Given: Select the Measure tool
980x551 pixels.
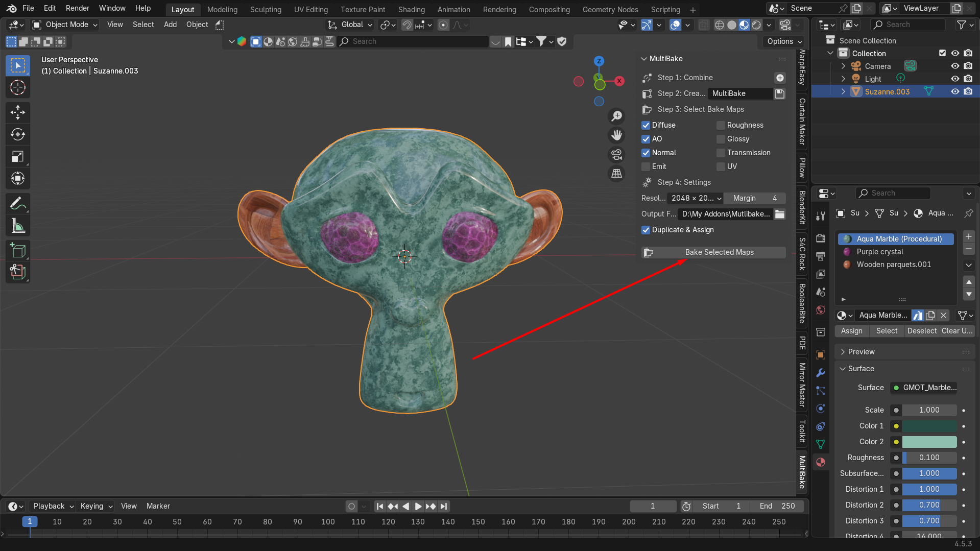Looking at the screenshot, I should (18, 225).
